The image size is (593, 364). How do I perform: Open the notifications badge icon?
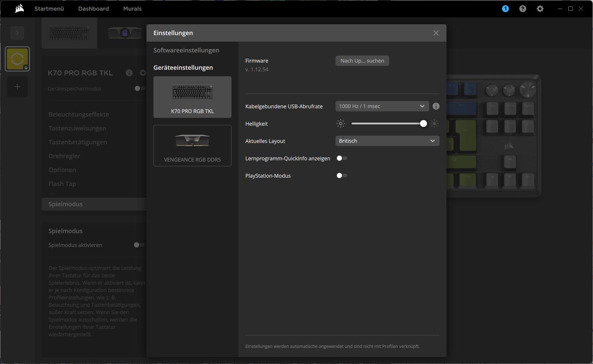tap(505, 9)
